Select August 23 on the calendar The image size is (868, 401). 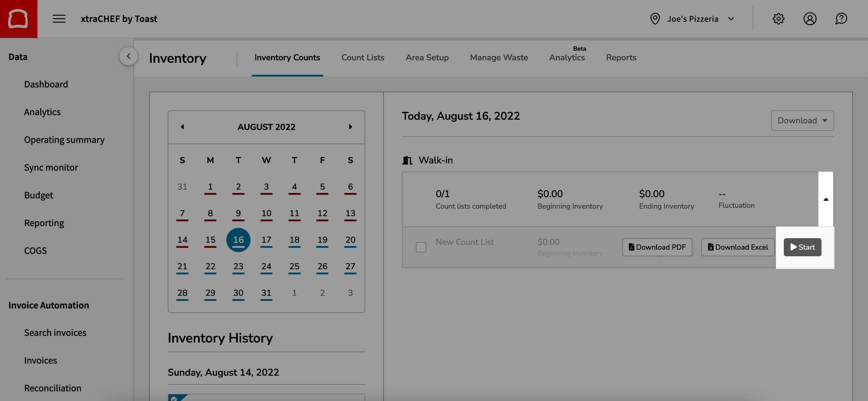(x=238, y=266)
